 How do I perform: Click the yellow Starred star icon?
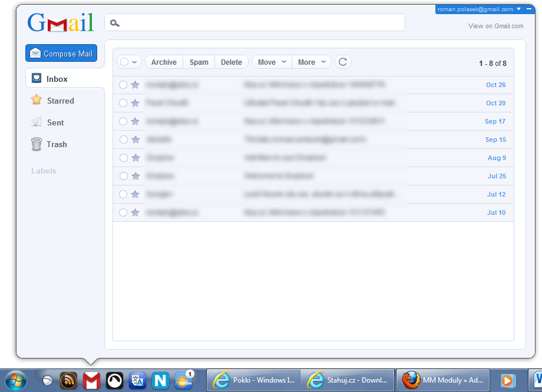(x=37, y=100)
